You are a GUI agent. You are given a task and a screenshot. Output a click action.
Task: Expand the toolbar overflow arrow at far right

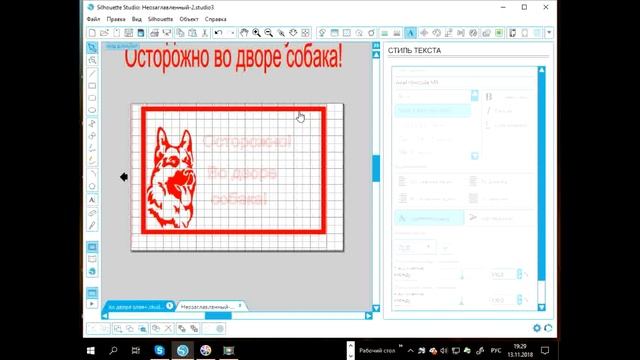[x=549, y=33]
